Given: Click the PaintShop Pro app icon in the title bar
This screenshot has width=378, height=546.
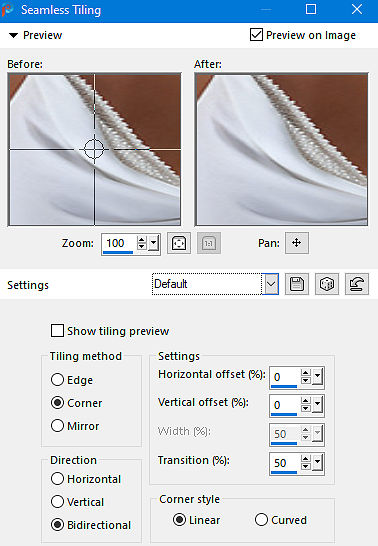Looking at the screenshot, I should [x=8, y=10].
